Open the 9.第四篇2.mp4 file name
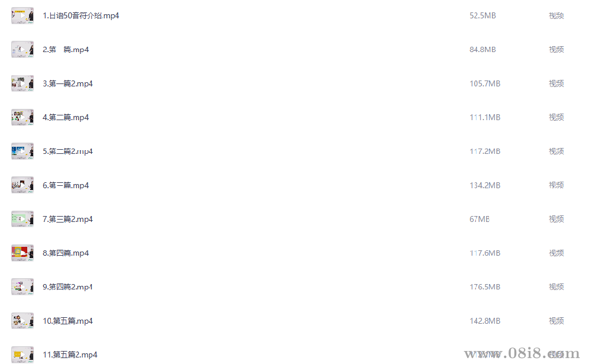 click(x=67, y=287)
